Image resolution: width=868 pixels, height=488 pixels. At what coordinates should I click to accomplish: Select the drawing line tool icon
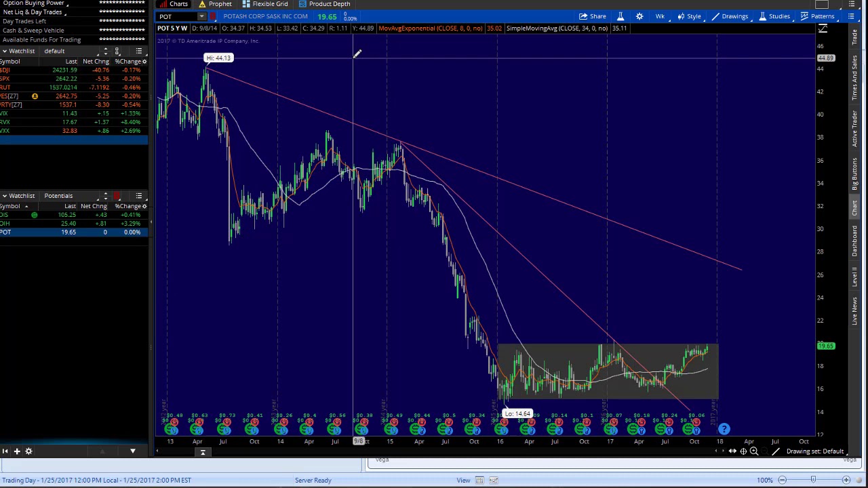pos(776,451)
